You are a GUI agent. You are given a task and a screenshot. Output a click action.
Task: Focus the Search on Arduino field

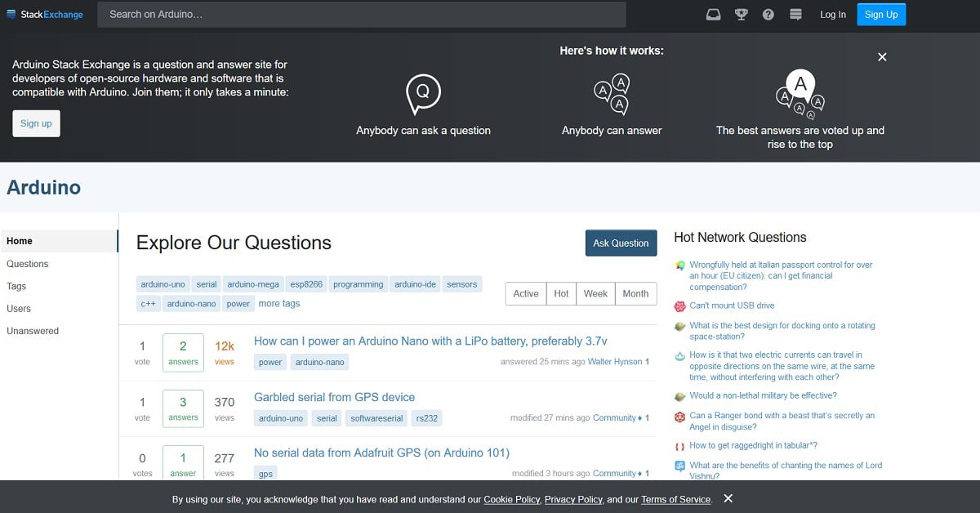click(x=362, y=15)
